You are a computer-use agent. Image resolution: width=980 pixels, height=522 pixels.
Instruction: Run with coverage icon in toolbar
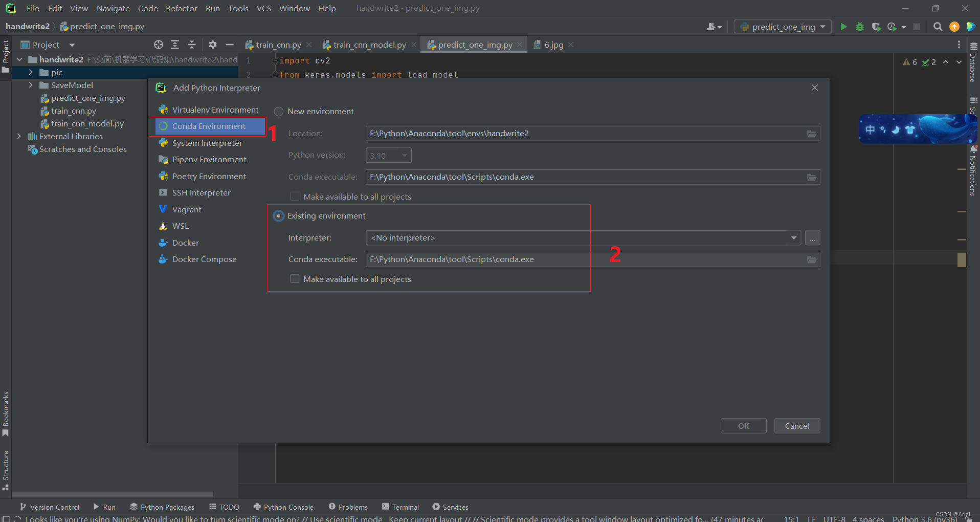coord(876,27)
